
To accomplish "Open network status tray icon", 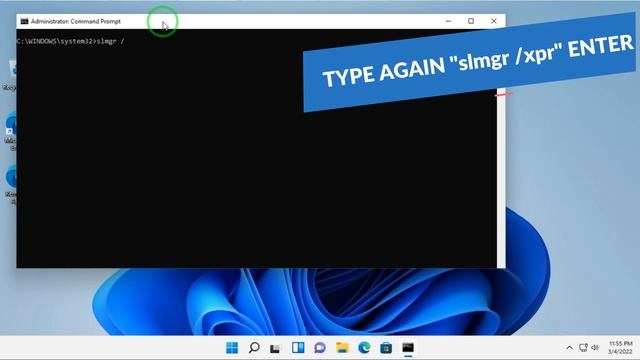I will click(x=584, y=348).
